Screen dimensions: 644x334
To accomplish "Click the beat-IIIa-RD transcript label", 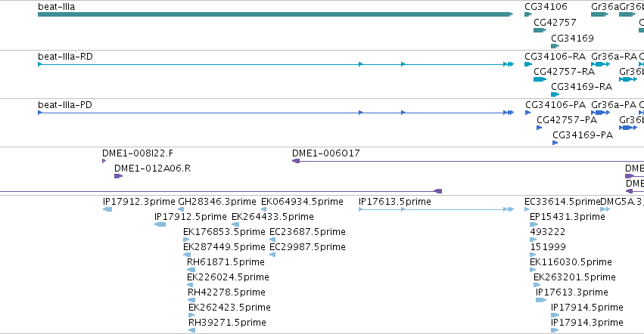I will (65, 56).
